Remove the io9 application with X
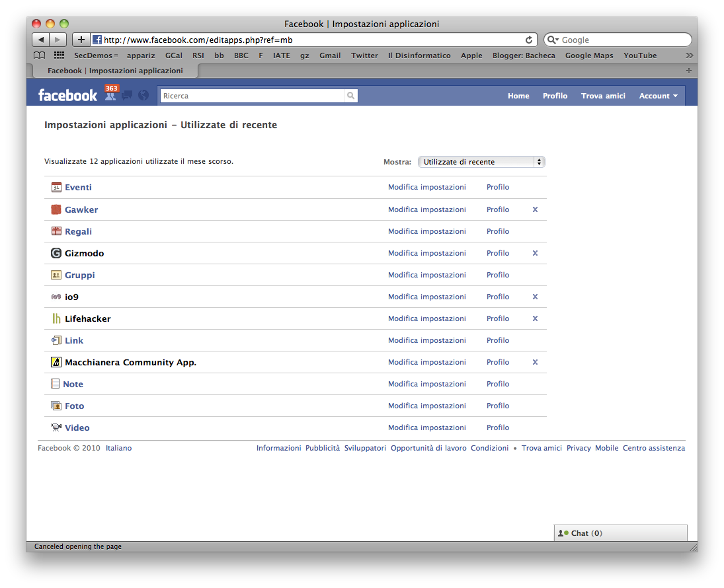The image size is (724, 588). [535, 297]
